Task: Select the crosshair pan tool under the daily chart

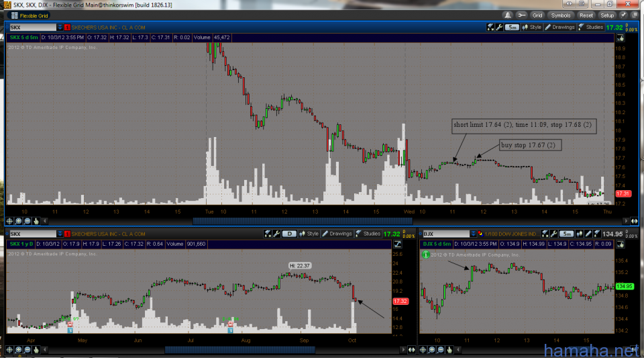Action: pos(9,350)
